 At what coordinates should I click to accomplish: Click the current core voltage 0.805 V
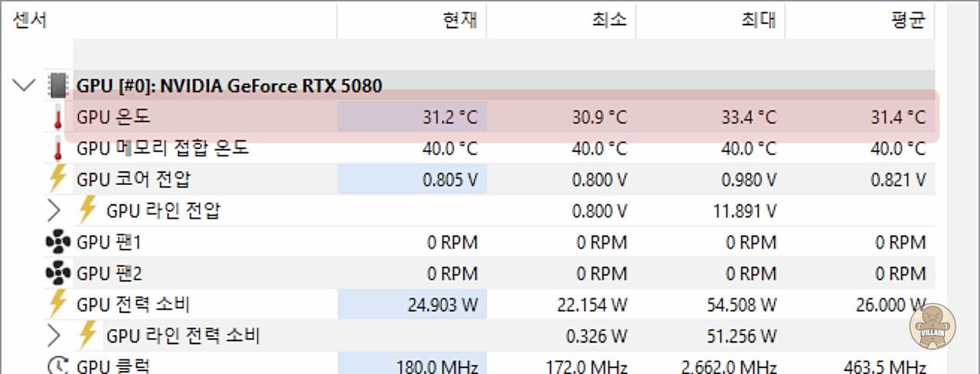(x=450, y=180)
